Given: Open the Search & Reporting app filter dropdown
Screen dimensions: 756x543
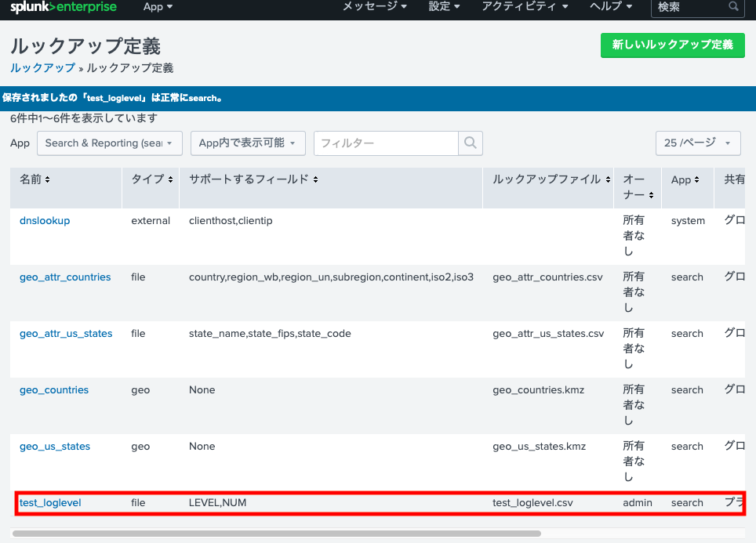Looking at the screenshot, I should click(109, 143).
